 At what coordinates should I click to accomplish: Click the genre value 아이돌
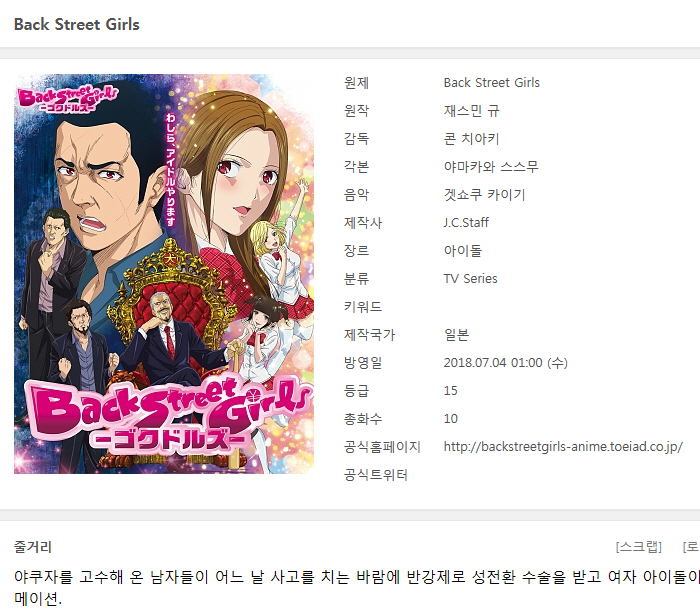(x=463, y=251)
